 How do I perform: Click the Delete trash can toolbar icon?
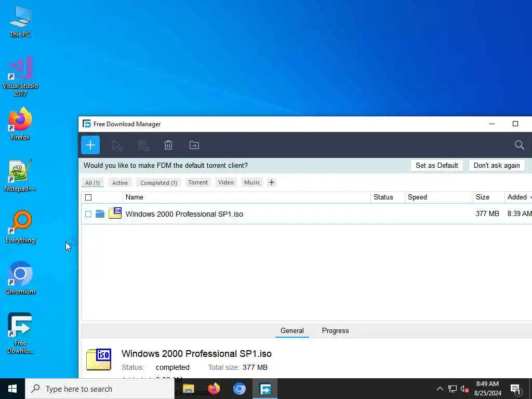coord(168,145)
